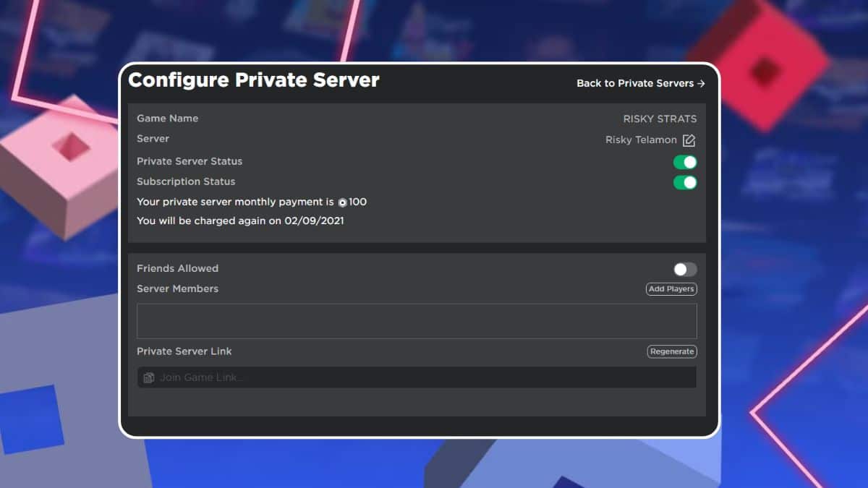Click the Subscription Status label
The width and height of the screenshot is (868, 488).
(186, 181)
